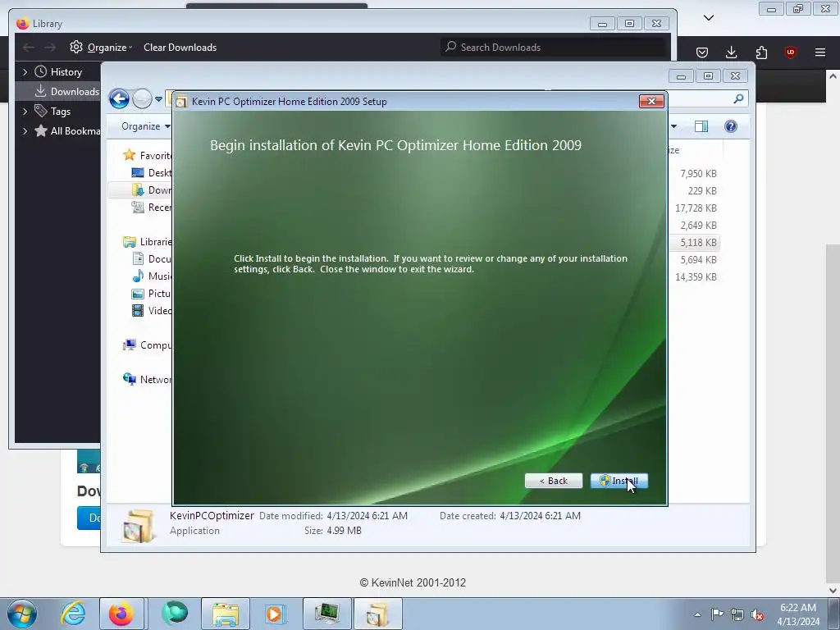Image resolution: width=840 pixels, height=630 pixels.
Task: Select History entry in Library sidebar
Action: click(x=58, y=72)
